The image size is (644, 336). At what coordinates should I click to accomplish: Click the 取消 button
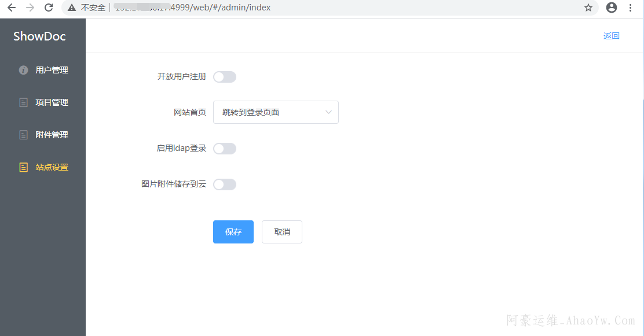282,232
